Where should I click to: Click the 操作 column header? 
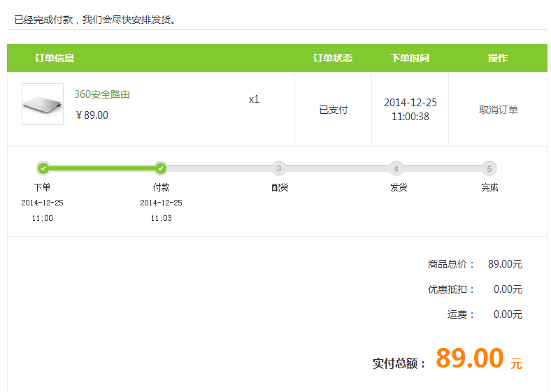point(498,58)
